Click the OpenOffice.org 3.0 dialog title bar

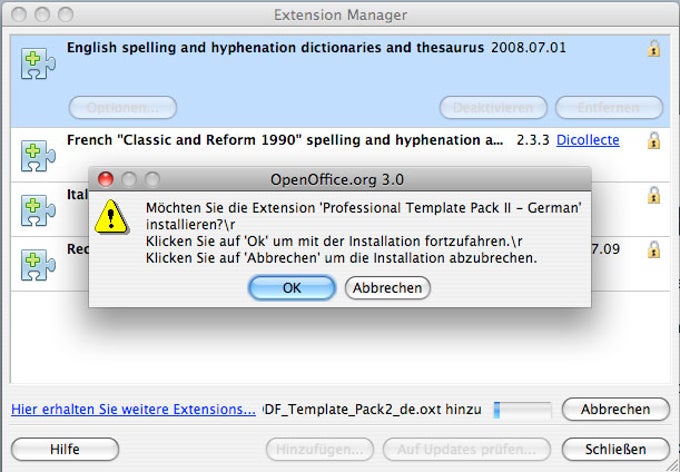(340, 179)
